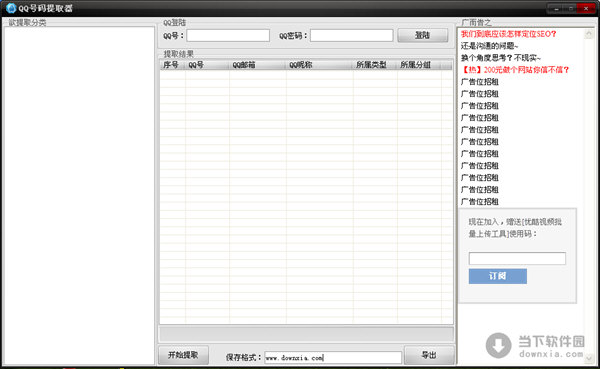Click the last 广告位招租 link
Viewport: 600px width, 369px height.
480,201
